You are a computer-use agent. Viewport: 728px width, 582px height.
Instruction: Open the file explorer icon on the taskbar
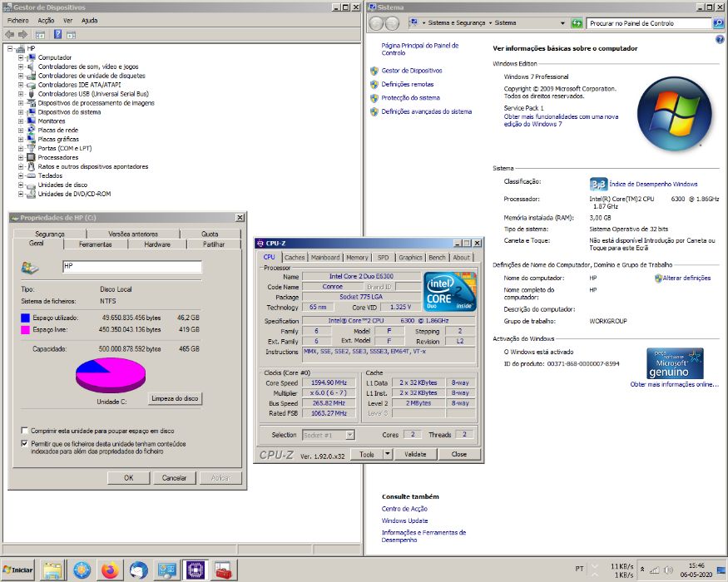pos(52,570)
